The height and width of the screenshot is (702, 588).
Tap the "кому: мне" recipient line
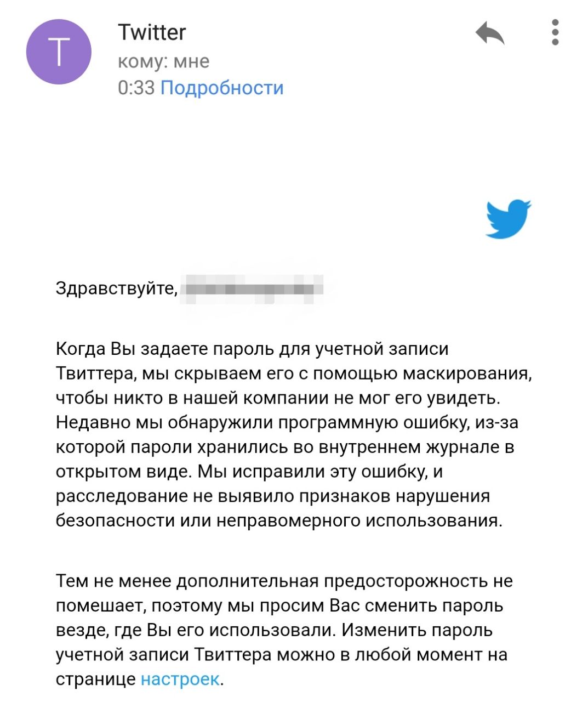pos(163,61)
